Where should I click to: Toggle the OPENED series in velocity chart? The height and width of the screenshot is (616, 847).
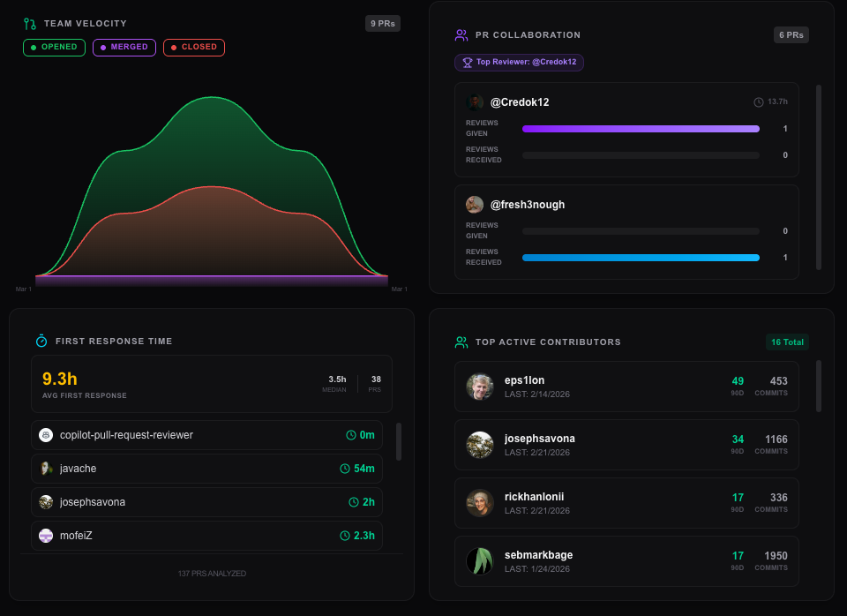tap(54, 48)
